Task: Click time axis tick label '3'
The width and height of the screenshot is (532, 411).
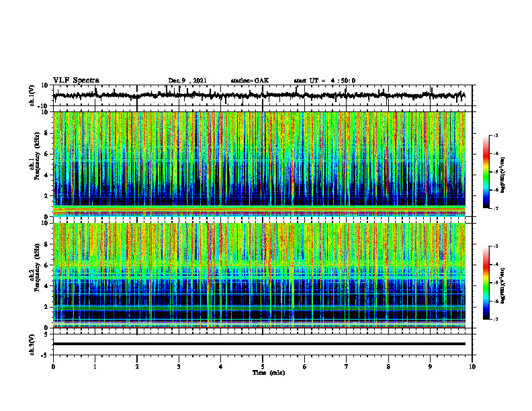Action: point(179,367)
